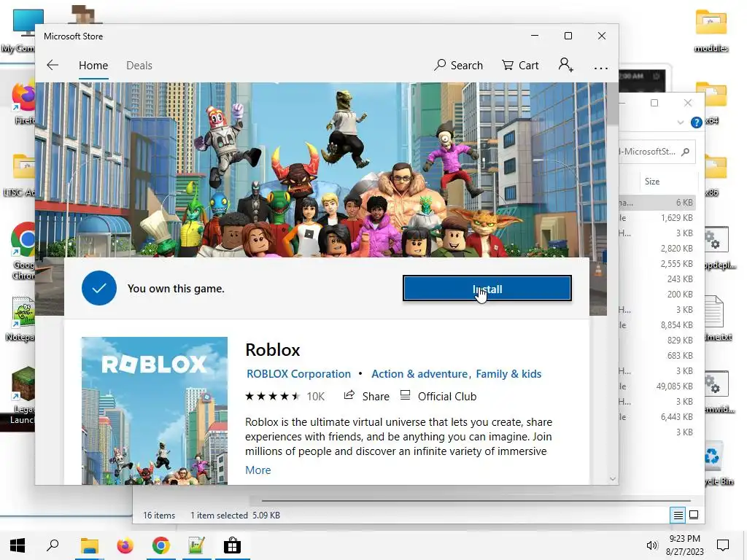Open Microsoft Store taskbar icon
This screenshot has height=560, width=747.
click(x=232, y=545)
